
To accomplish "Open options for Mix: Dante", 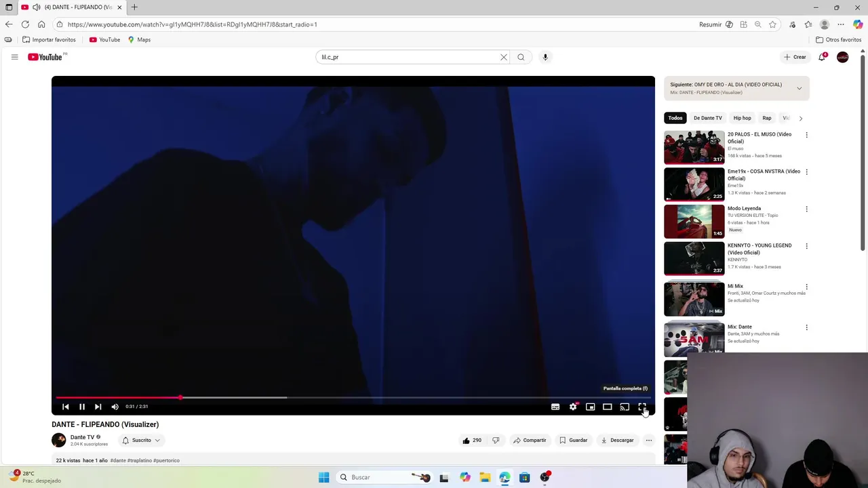I will tap(806, 327).
